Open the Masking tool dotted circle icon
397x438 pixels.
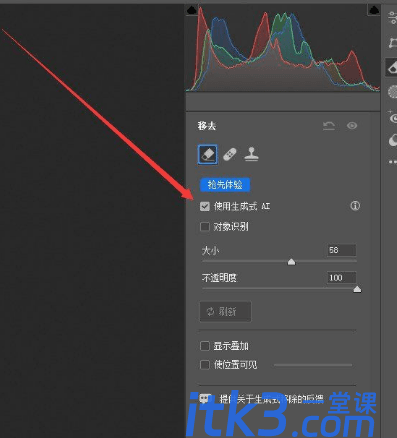pos(393,92)
